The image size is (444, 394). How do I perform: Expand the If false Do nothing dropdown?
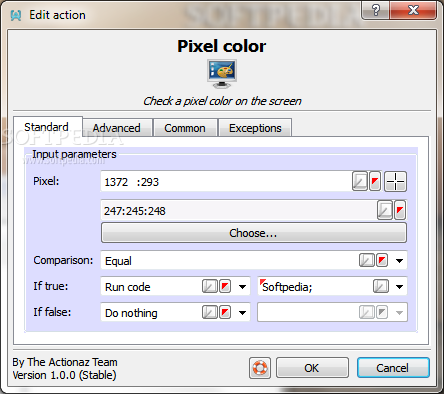pos(242,313)
